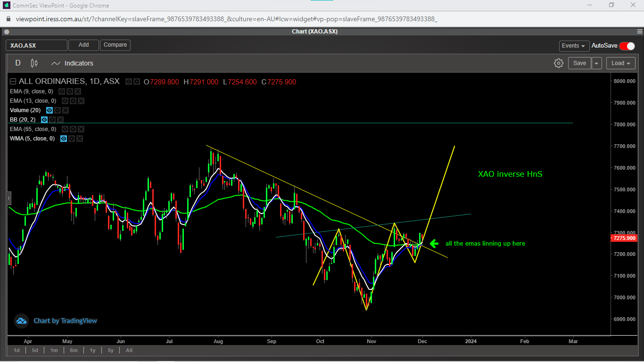Click the 7800.000 price axis label
Screen dimensions: 644x362
[x=625, y=124]
